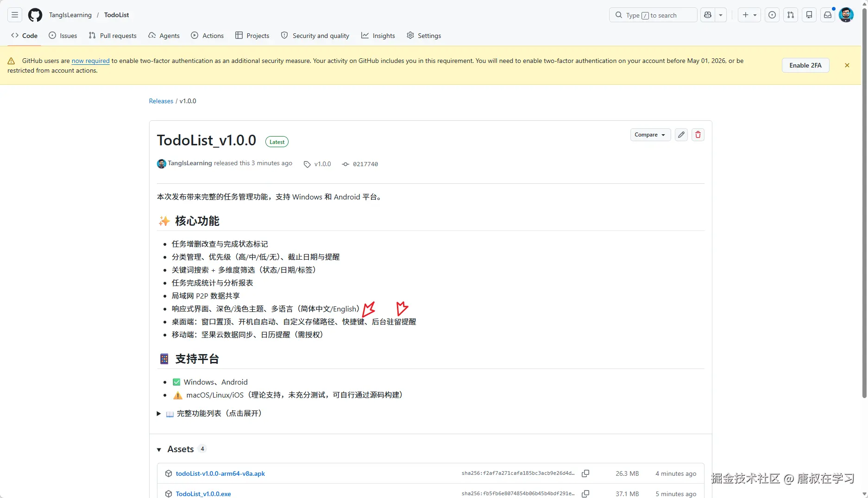
Task: Click the TodoList repository name breadcrumb
Action: click(x=117, y=15)
